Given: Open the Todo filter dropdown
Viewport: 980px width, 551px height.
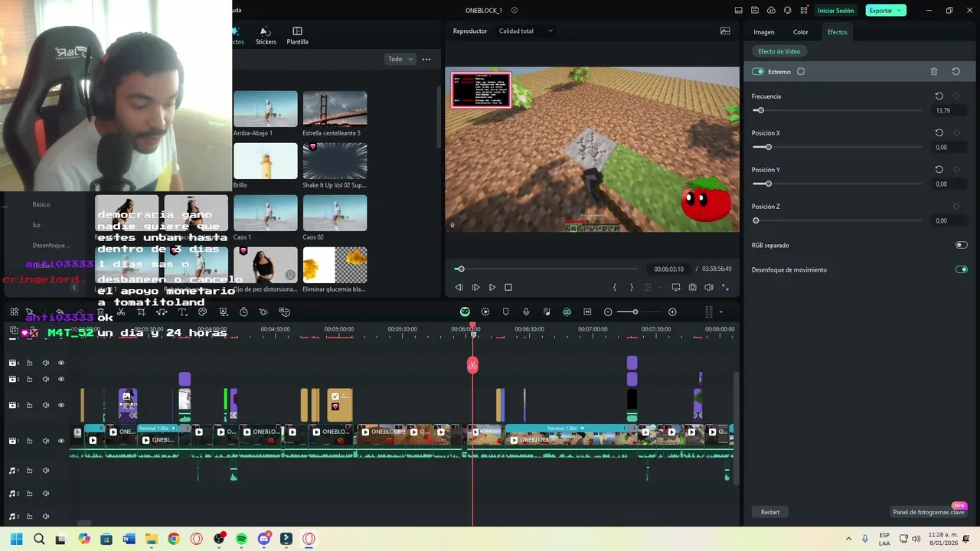Looking at the screenshot, I should pos(400,59).
